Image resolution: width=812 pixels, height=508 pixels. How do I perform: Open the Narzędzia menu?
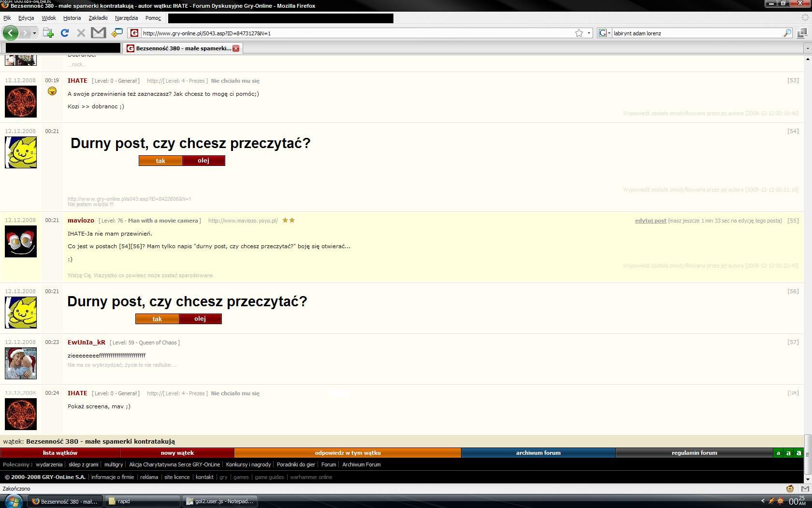point(127,18)
